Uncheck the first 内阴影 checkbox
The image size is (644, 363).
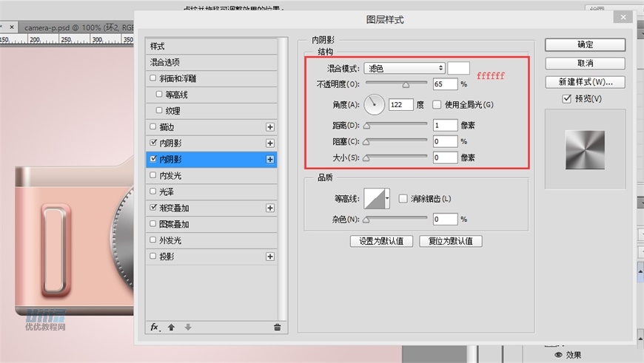[153, 143]
